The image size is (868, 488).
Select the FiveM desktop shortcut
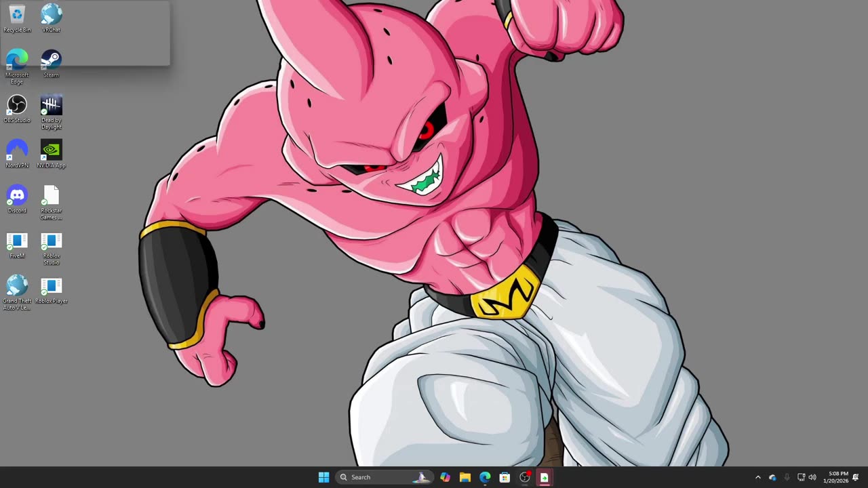tap(17, 245)
